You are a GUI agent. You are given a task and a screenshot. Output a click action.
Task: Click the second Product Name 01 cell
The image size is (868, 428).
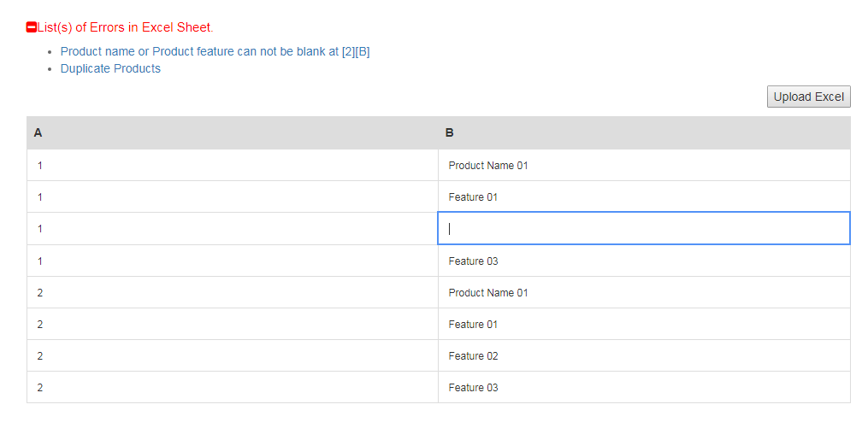(x=644, y=292)
